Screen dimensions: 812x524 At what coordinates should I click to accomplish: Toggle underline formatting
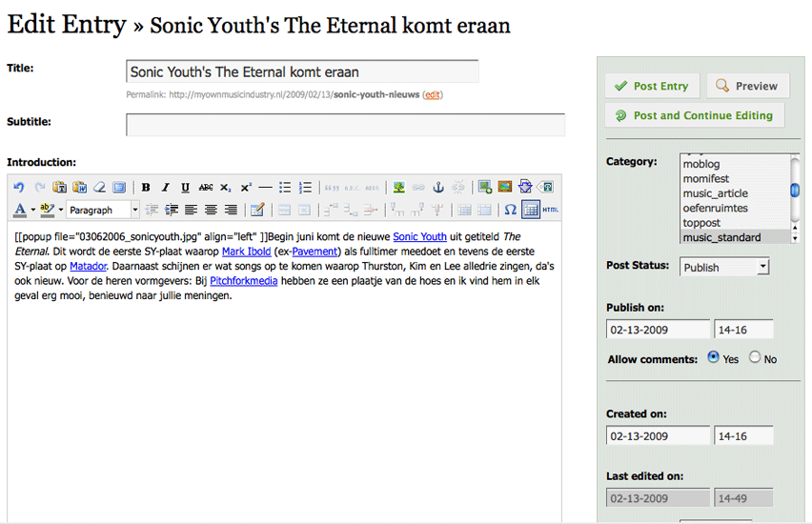(185, 188)
